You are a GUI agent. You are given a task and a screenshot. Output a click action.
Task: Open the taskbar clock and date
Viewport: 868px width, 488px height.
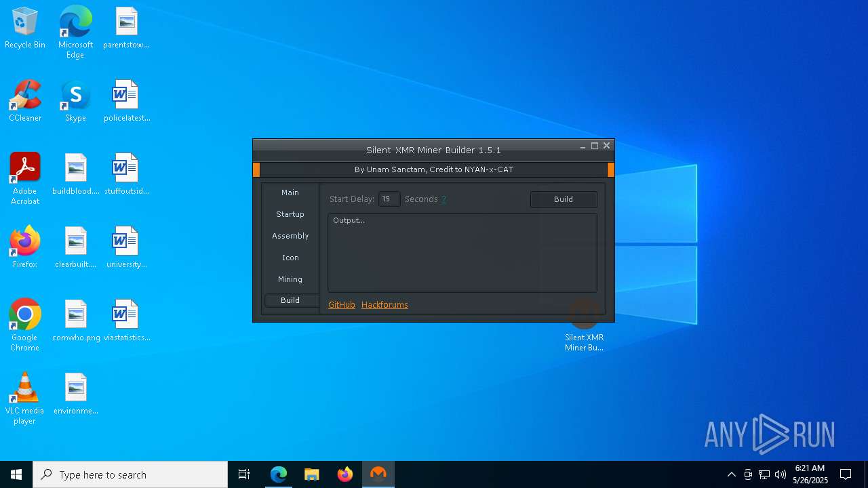coord(810,474)
